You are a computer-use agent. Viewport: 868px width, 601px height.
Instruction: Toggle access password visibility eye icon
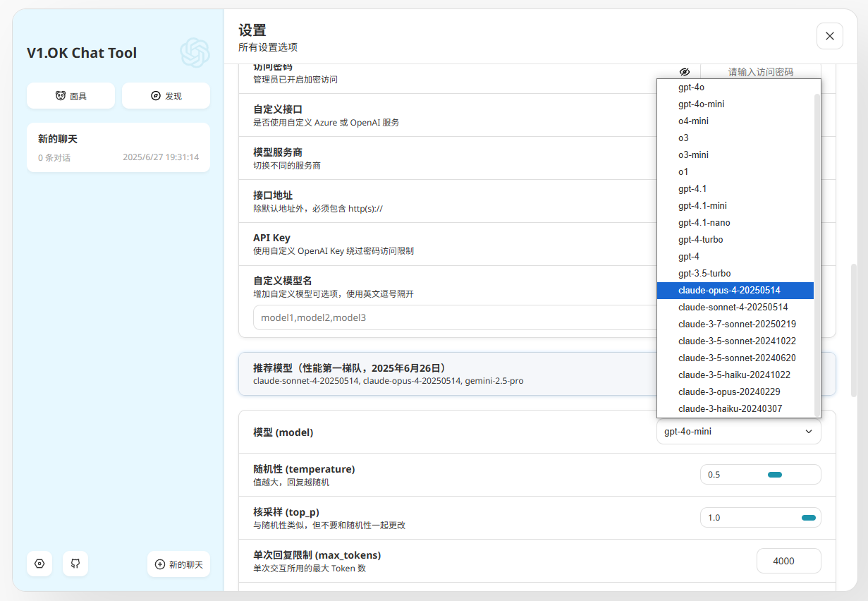coord(684,72)
